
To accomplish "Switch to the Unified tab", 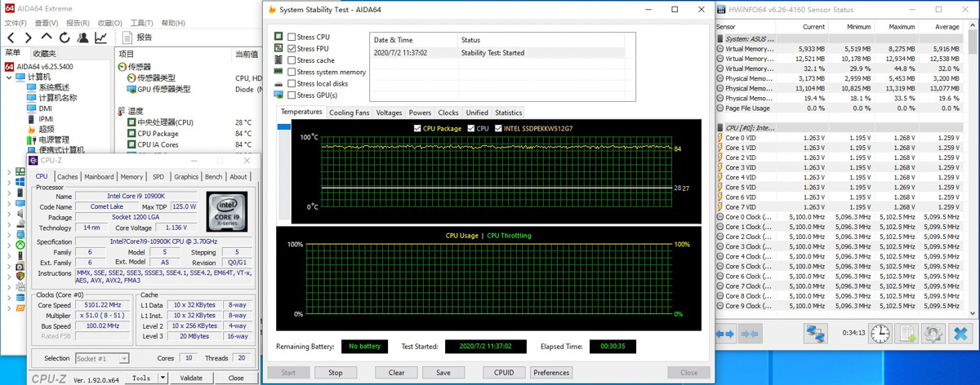I will pos(477,113).
